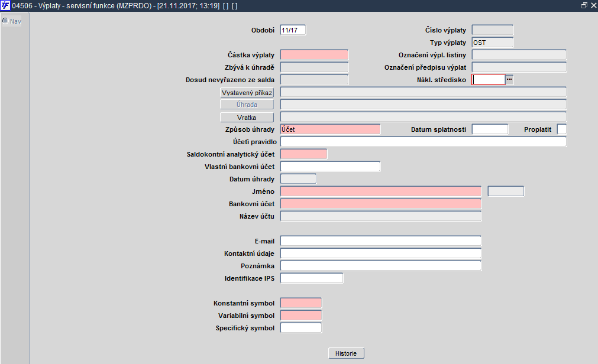Click the Způsob úhrady field showing Účet
This screenshot has height=364, width=598.
pos(330,129)
